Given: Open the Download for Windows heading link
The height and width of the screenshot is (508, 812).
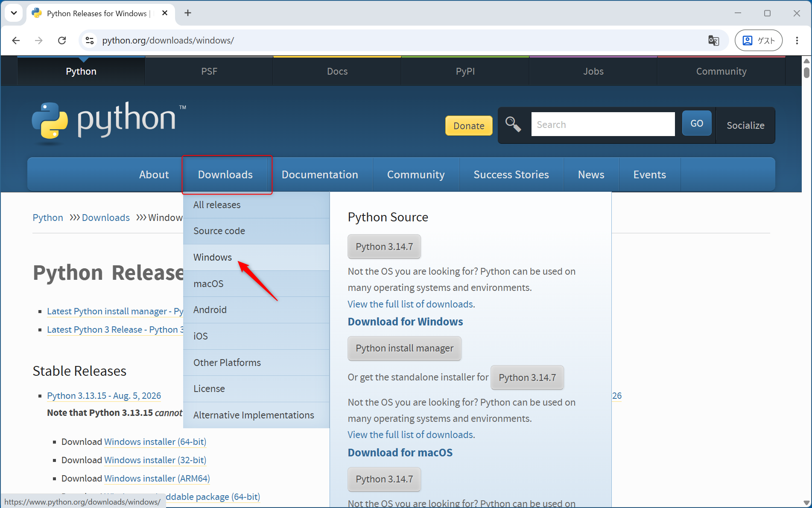Looking at the screenshot, I should tap(405, 322).
